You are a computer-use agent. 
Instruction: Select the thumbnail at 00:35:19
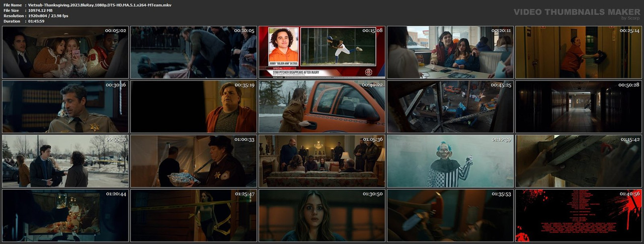[x=194, y=107]
